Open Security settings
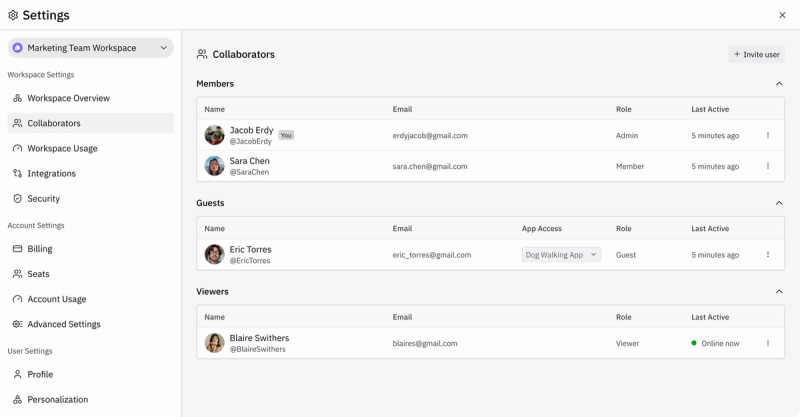Image resolution: width=800 pixels, height=417 pixels. coord(91,199)
